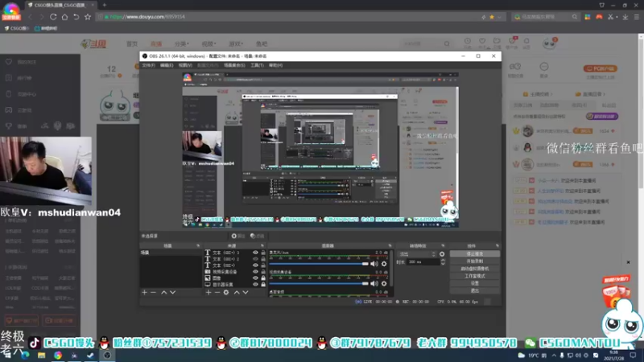Click the Douyu logo
This screenshot has height=362, width=644.
pos(93,43)
